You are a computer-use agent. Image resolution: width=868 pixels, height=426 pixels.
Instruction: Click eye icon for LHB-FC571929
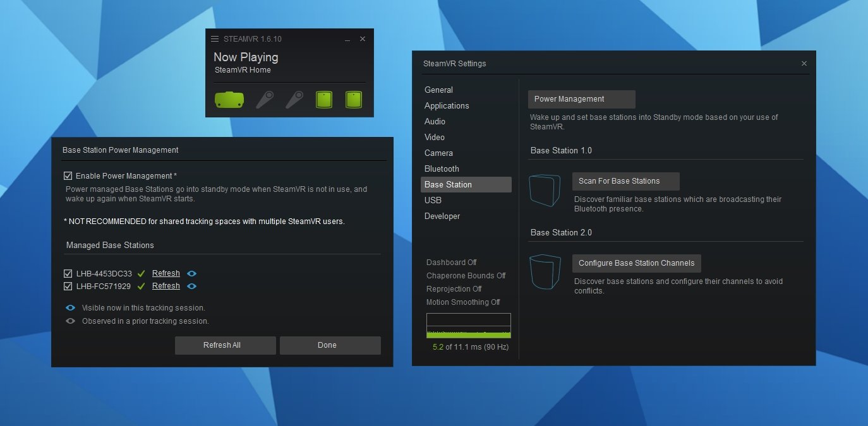192,286
